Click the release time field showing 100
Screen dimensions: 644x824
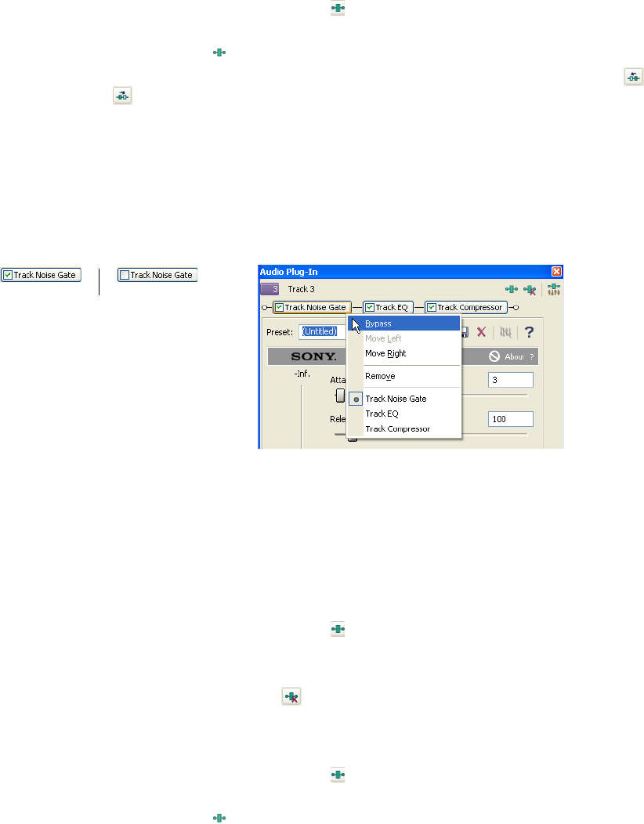click(x=511, y=419)
